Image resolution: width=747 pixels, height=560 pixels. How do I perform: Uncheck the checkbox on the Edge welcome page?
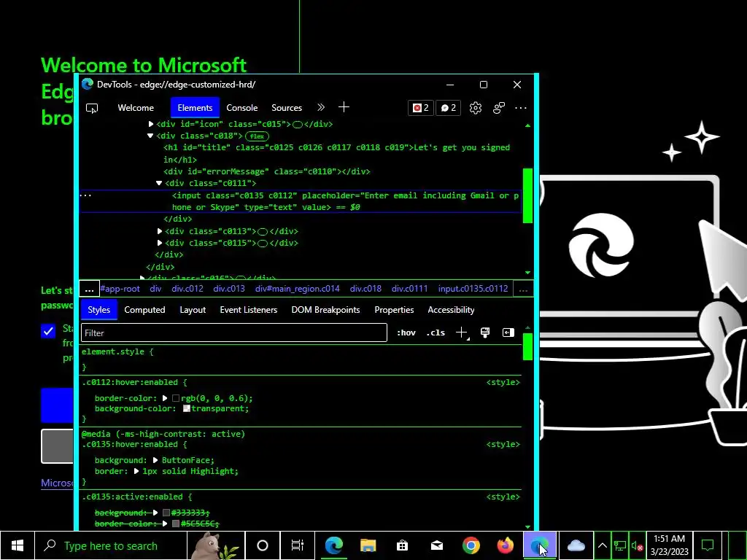48,331
